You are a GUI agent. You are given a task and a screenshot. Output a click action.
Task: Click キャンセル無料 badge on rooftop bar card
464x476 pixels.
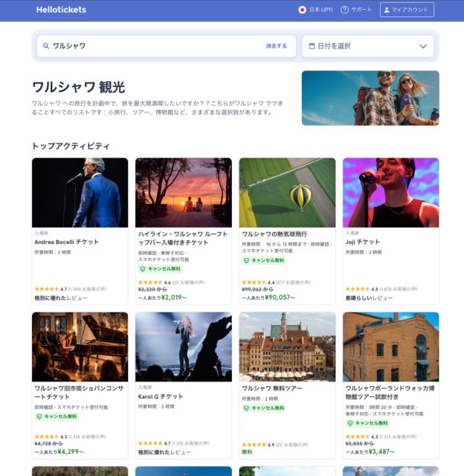[x=161, y=269]
